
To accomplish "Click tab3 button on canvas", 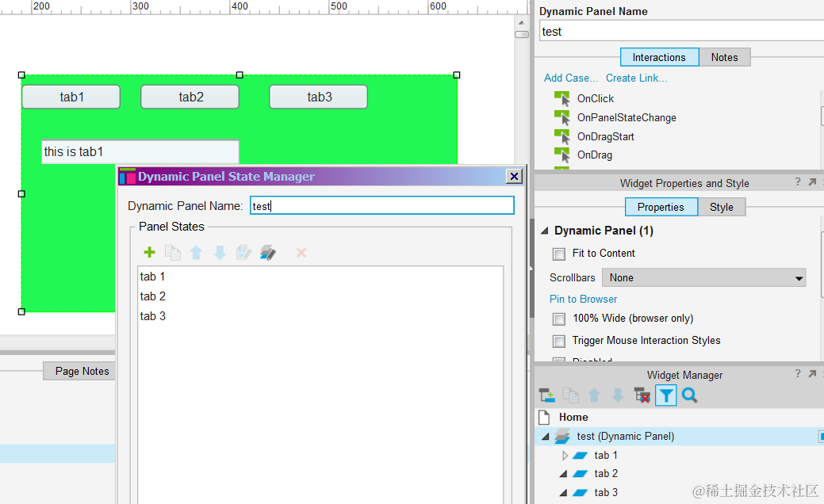I will (x=319, y=97).
